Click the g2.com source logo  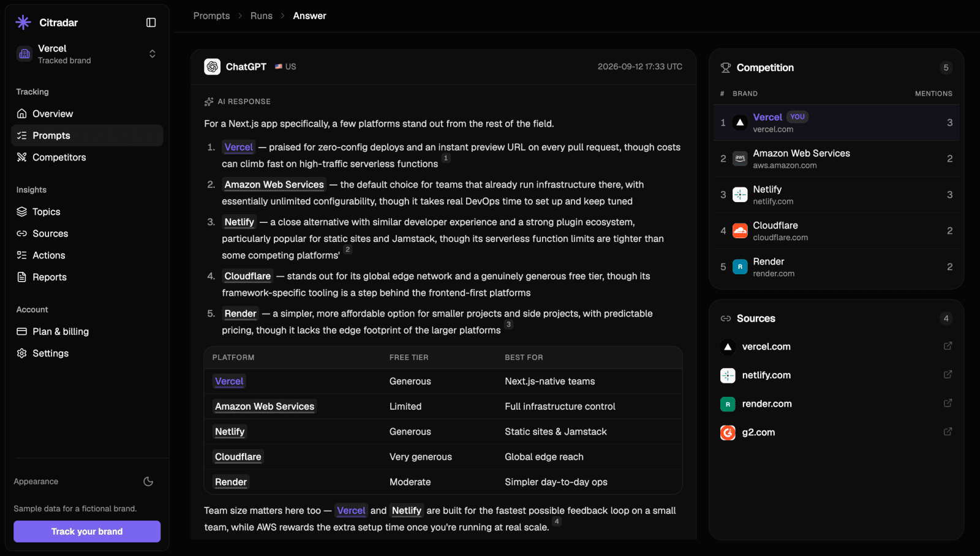click(728, 432)
